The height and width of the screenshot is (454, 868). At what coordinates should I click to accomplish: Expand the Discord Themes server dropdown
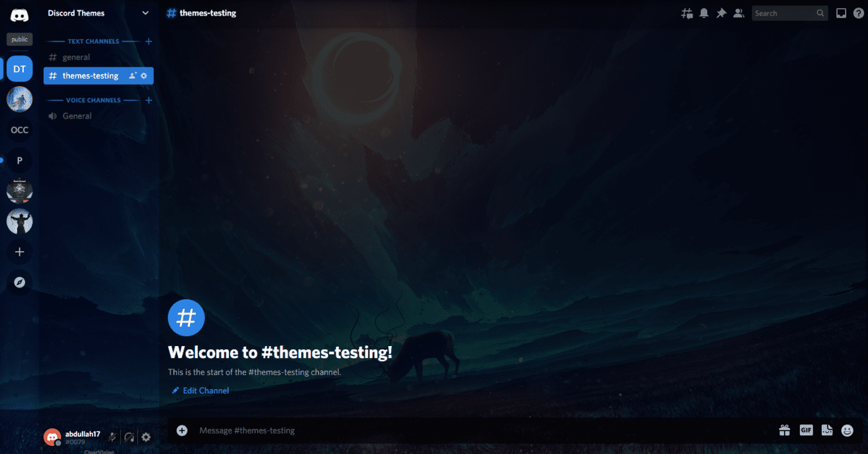[x=145, y=12]
